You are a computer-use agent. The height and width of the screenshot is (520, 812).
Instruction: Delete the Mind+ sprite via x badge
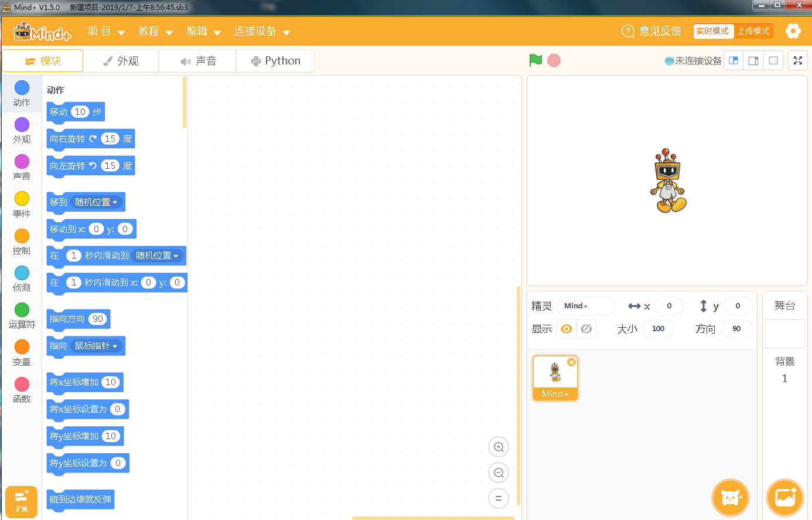coord(571,362)
